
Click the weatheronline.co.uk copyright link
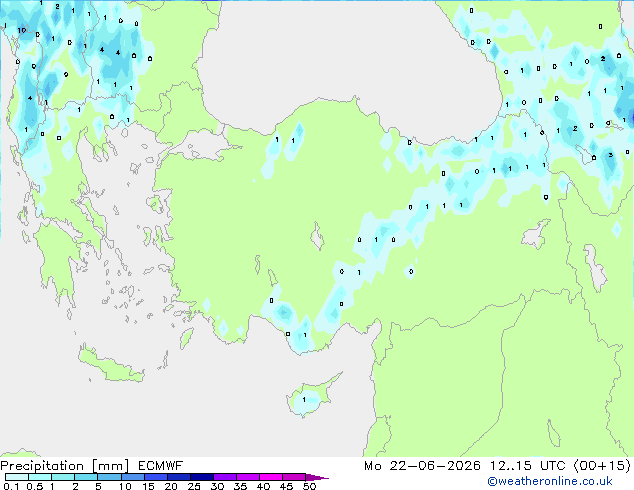tap(550, 481)
